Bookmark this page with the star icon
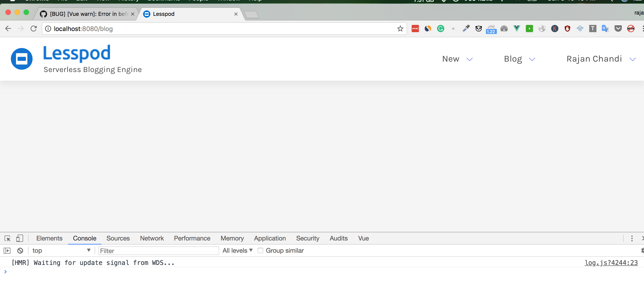This screenshot has width=644, height=298. coord(400,29)
